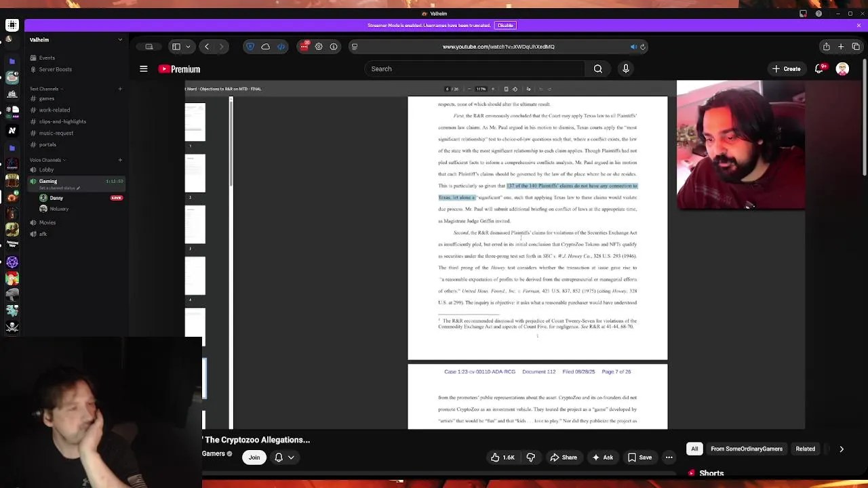Click the youtube.com address bar URL
The height and width of the screenshot is (488, 868).
(x=498, y=47)
